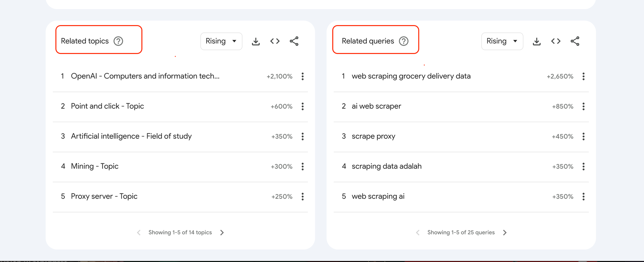Download Related queries data as CSV
Image resolution: width=644 pixels, height=262 pixels.
tap(536, 41)
